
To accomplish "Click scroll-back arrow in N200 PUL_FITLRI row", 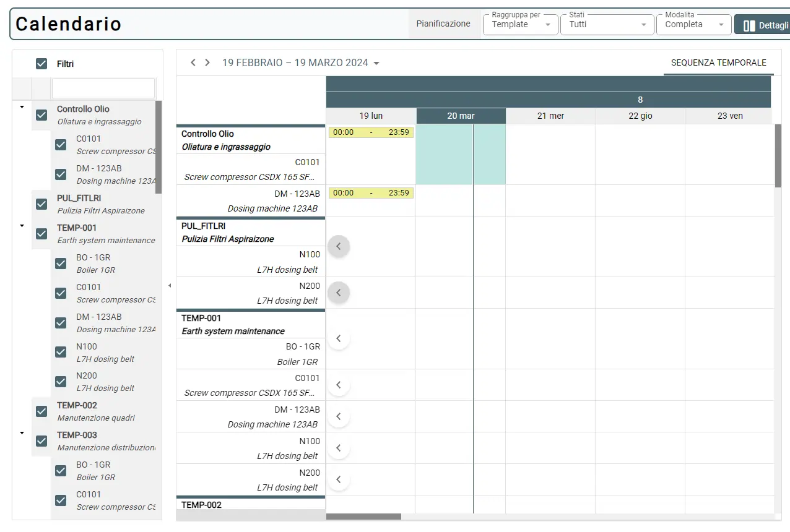I will (339, 293).
